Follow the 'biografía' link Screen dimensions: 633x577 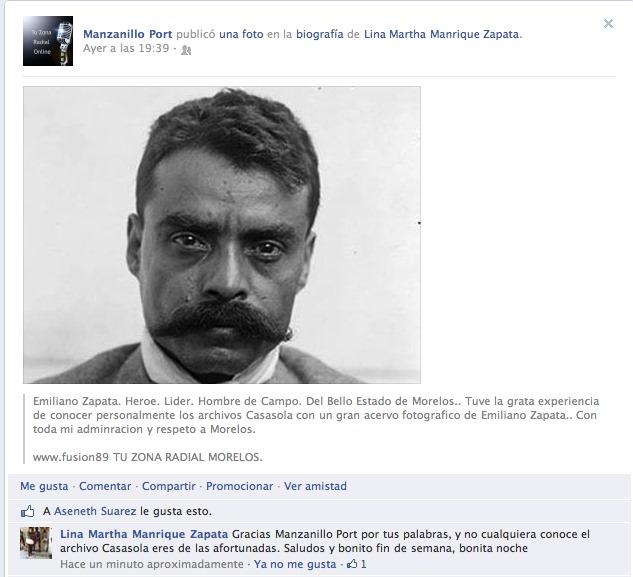(320, 34)
